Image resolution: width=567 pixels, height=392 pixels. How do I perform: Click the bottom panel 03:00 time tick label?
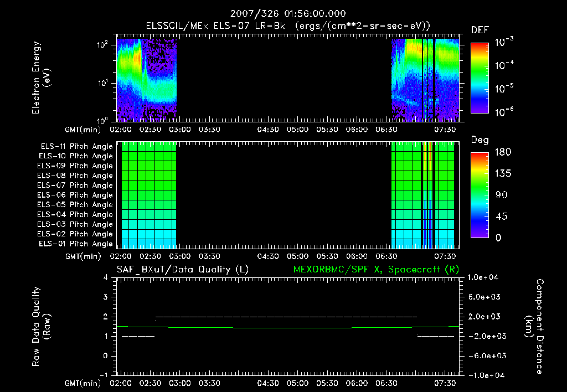click(180, 383)
